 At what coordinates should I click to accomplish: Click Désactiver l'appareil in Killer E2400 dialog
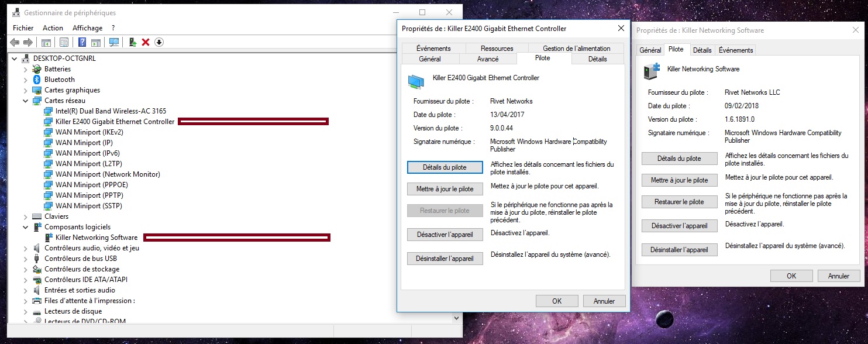445,235
